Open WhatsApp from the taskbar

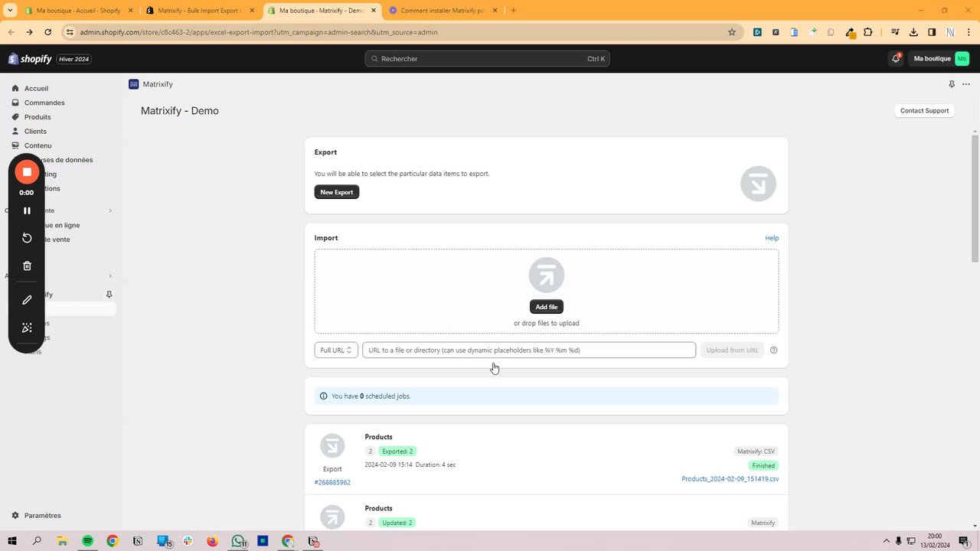click(239, 541)
